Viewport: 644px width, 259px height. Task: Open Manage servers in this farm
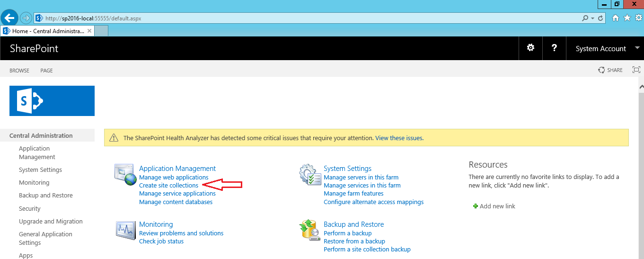coord(361,177)
